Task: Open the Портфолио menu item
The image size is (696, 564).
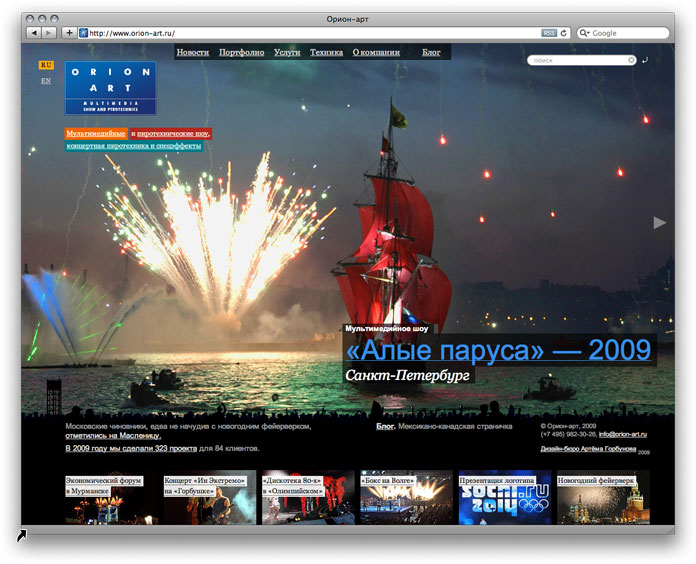Action: pyautogui.click(x=241, y=52)
